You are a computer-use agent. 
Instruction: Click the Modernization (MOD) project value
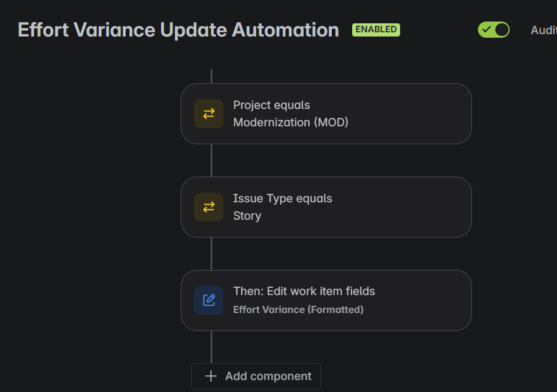[290, 123]
